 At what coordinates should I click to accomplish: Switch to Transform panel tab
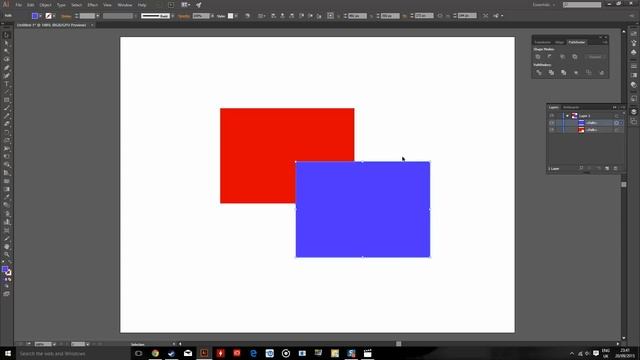[x=542, y=42]
